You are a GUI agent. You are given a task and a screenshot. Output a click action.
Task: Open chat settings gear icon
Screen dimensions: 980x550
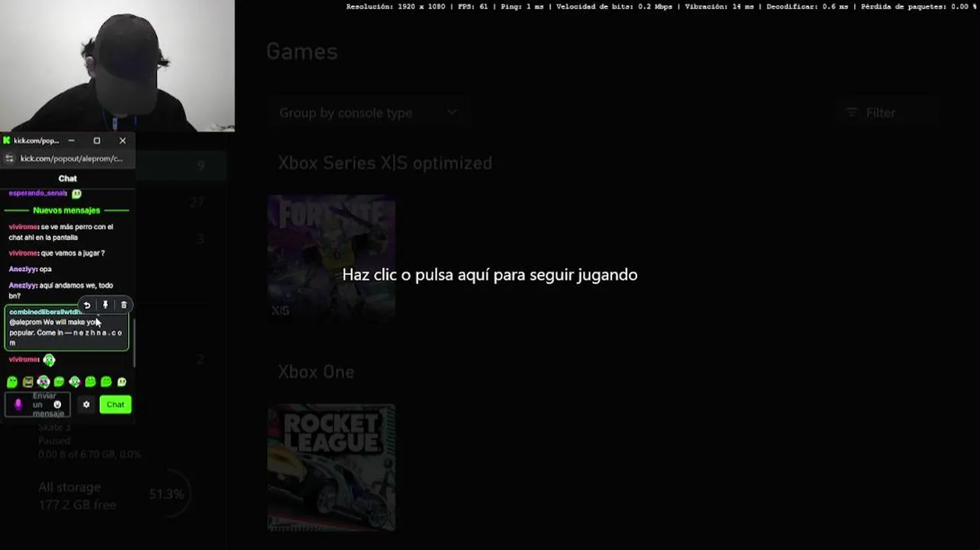coord(86,404)
